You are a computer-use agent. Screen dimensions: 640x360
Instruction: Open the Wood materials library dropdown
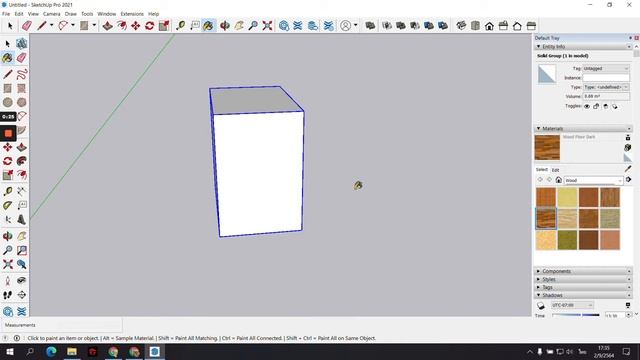tap(593, 180)
